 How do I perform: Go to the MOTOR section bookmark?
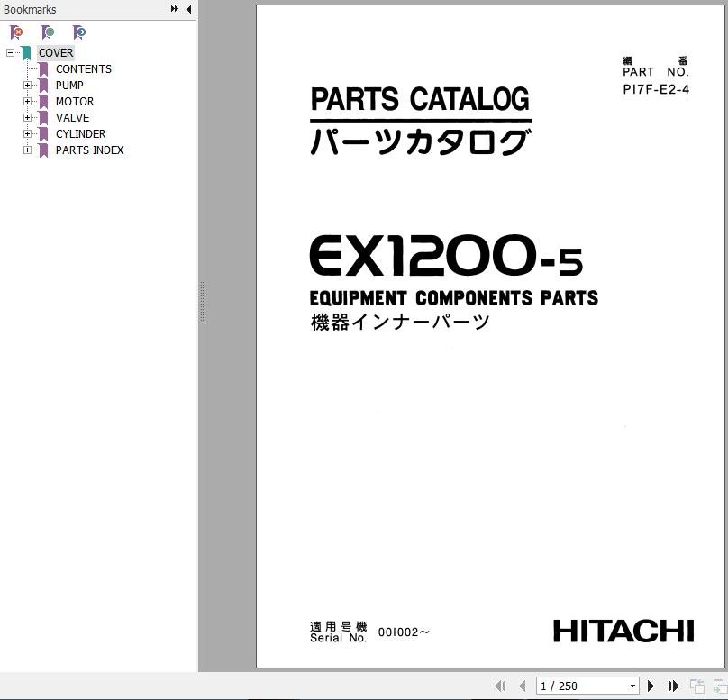[x=75, y=102]
